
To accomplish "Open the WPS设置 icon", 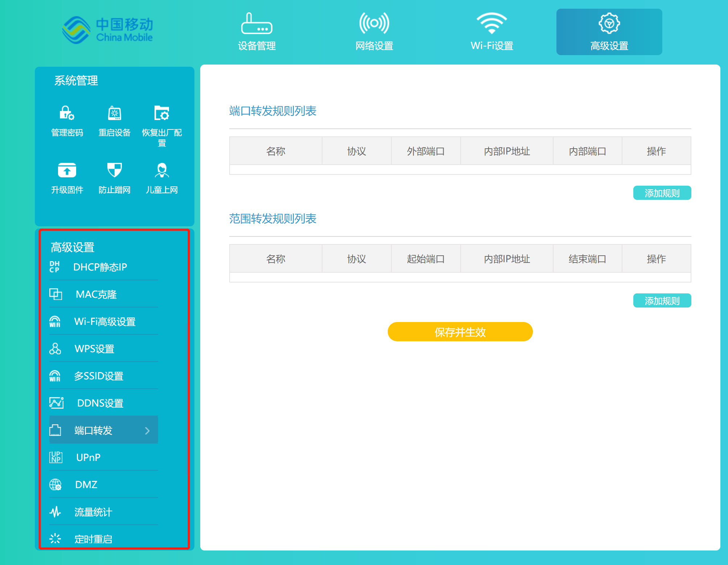I will point(55,349).
